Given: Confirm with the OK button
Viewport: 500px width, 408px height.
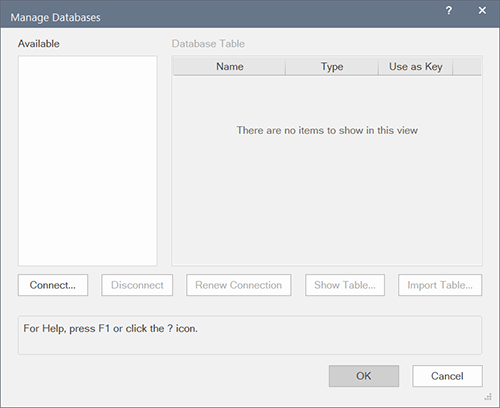Looking at the screenshot, I should coord(364,376).
